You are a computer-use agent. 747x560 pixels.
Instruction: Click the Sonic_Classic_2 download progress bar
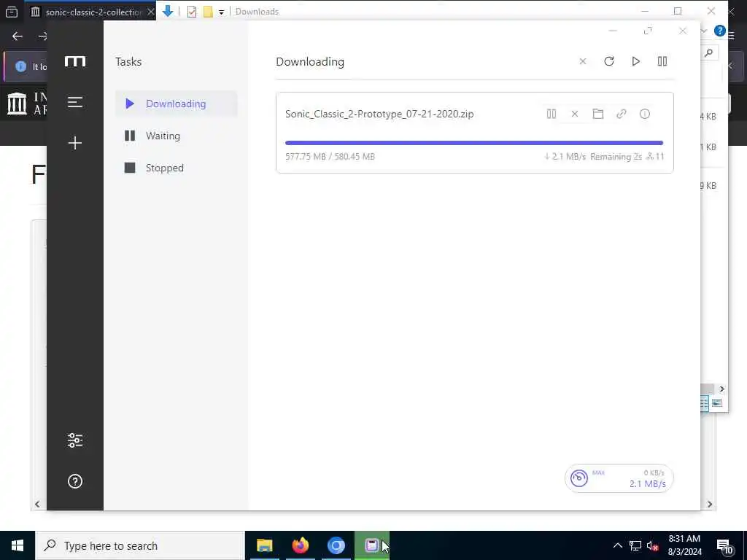tap(474, 143)
